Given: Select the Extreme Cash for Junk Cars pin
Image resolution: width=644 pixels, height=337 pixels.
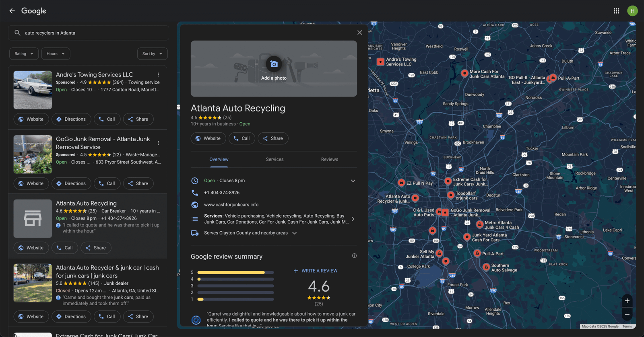Looking at the screenshot, I should (448, 181).
